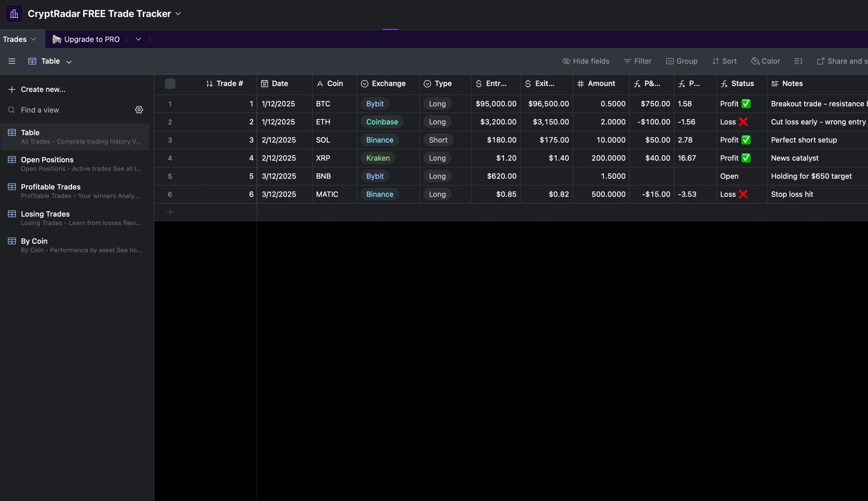Select the Group tool

click(682, 61)
